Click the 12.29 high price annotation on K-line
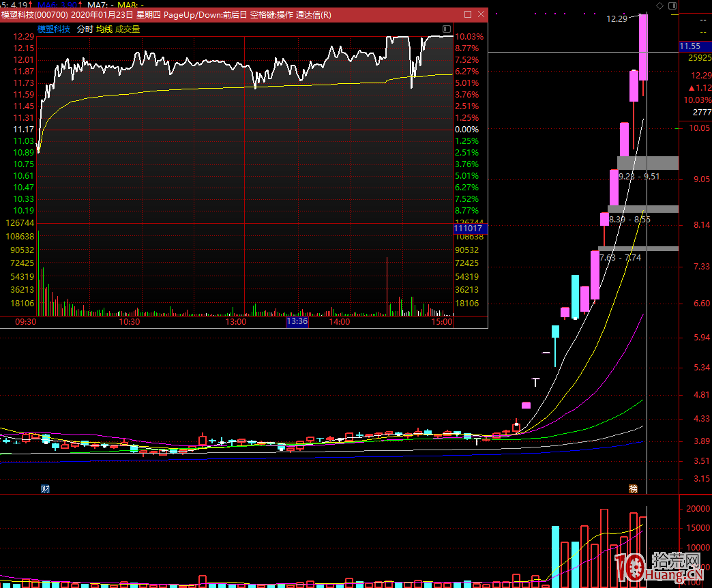This screenshot has height=588, width=712. click(617, 18)
